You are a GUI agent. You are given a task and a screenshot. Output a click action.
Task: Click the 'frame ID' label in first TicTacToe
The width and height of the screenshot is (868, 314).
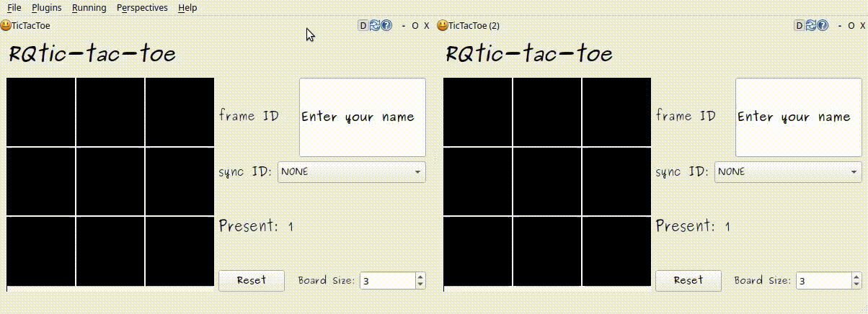click(x=249, y=115)
